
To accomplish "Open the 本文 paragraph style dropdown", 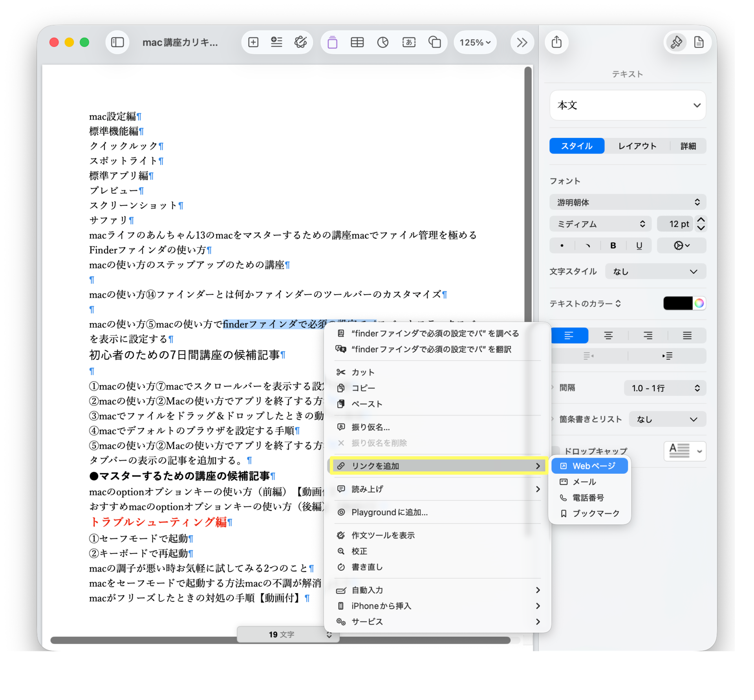I will [x=628, y=105].
